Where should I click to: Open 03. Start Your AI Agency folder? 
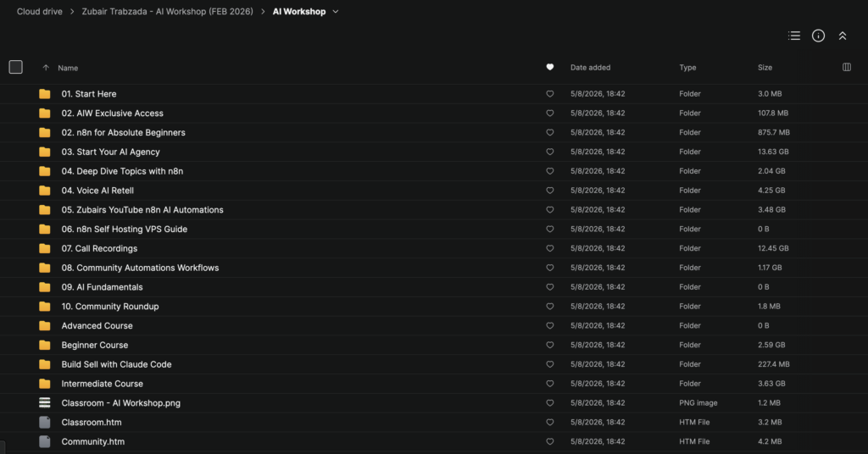tap(111, 152)
